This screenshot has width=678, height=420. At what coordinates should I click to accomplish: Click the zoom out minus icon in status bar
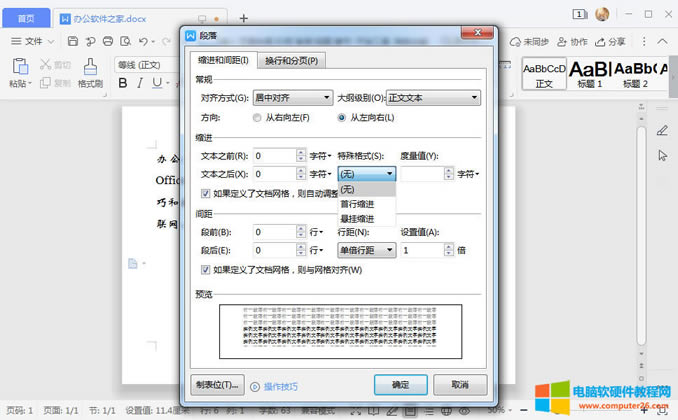[524, 410]
